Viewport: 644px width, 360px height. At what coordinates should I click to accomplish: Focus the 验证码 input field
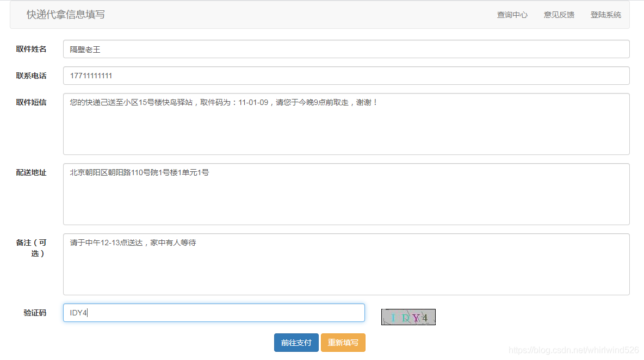tap(214, 313)
